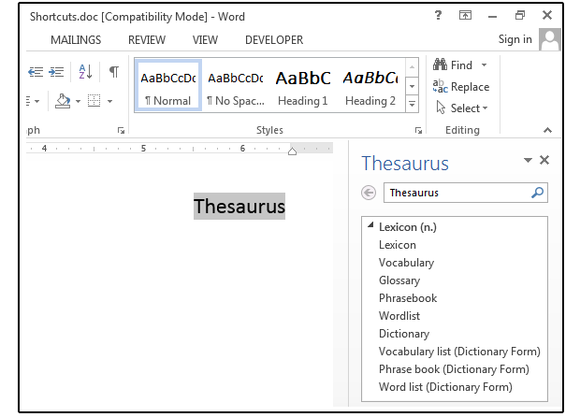This screenshot has width=580, height=417.
Task: Click the right indent marker on ruler
Action: [x=292, y=151]
